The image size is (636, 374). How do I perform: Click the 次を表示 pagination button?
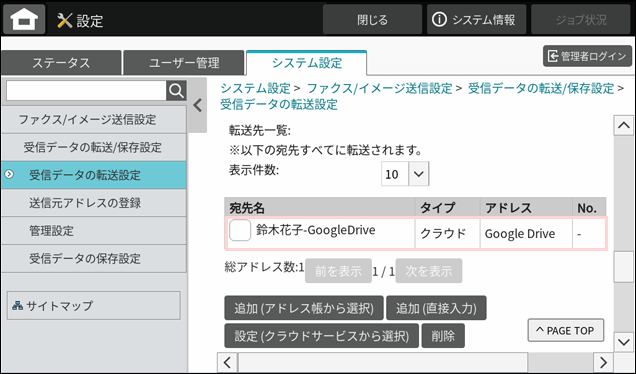(429, 271)
